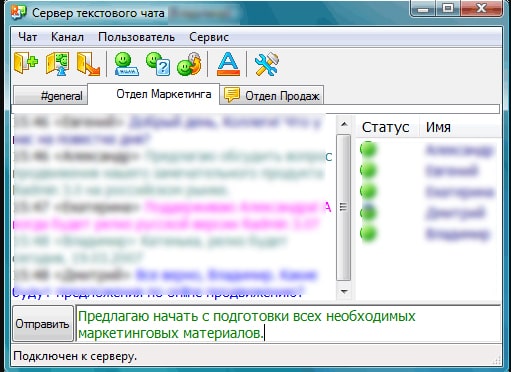Click the channel users door icon
Viewport: 511px width, 372px height.
coord(58,63)
